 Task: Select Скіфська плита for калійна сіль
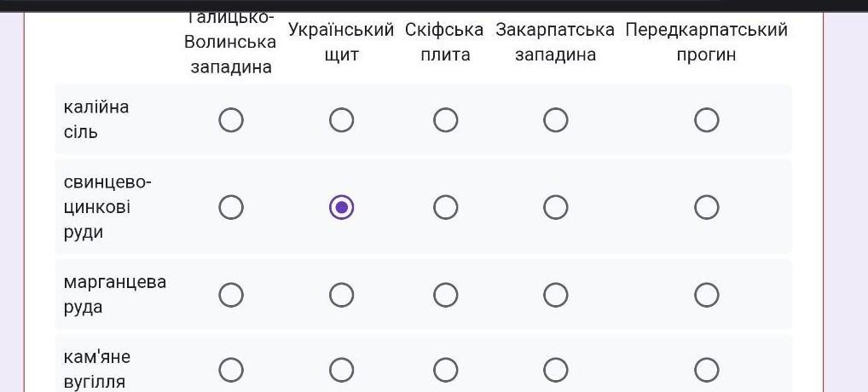[446, 120]
